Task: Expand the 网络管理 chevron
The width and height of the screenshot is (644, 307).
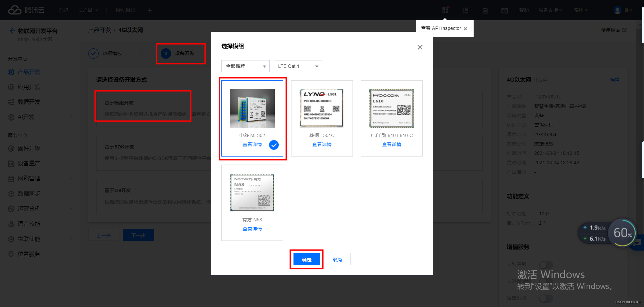Action: [71, 178]
